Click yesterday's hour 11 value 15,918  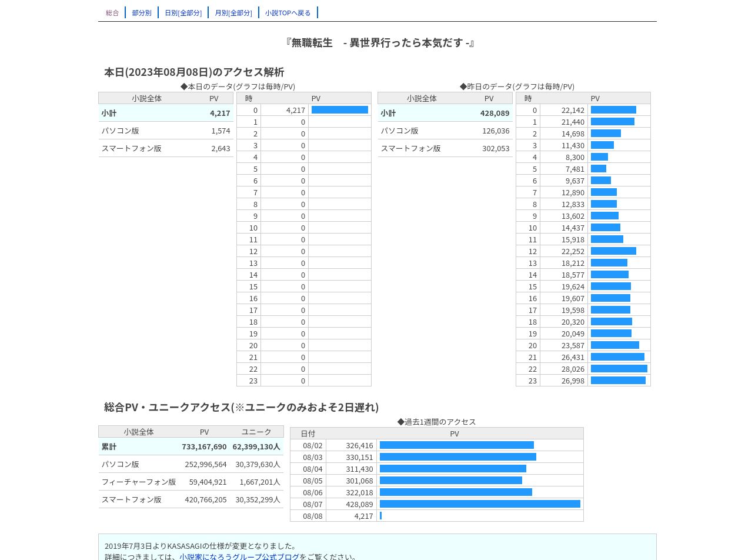pyautogui.click(x=573, y=239)
